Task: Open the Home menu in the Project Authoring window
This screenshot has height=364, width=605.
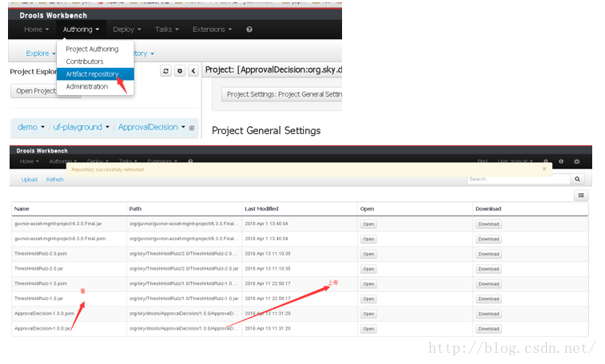Action: point(36,30)
